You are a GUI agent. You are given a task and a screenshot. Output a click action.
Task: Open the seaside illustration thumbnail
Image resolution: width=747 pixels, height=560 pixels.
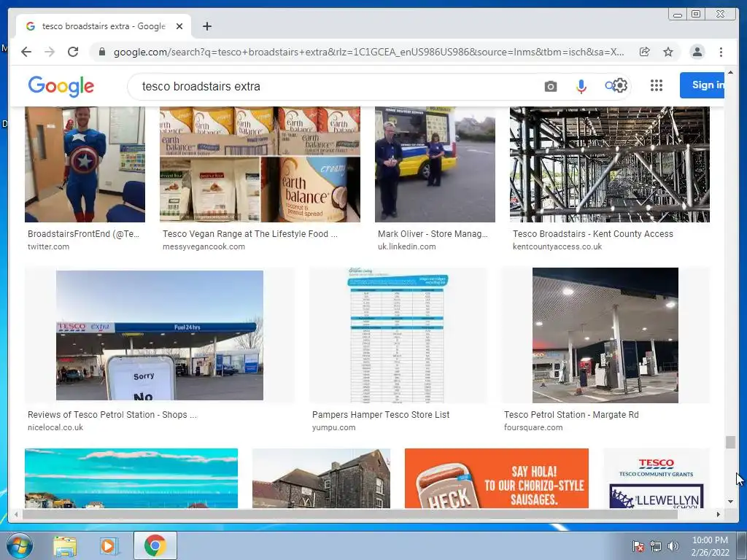[131, 478]
